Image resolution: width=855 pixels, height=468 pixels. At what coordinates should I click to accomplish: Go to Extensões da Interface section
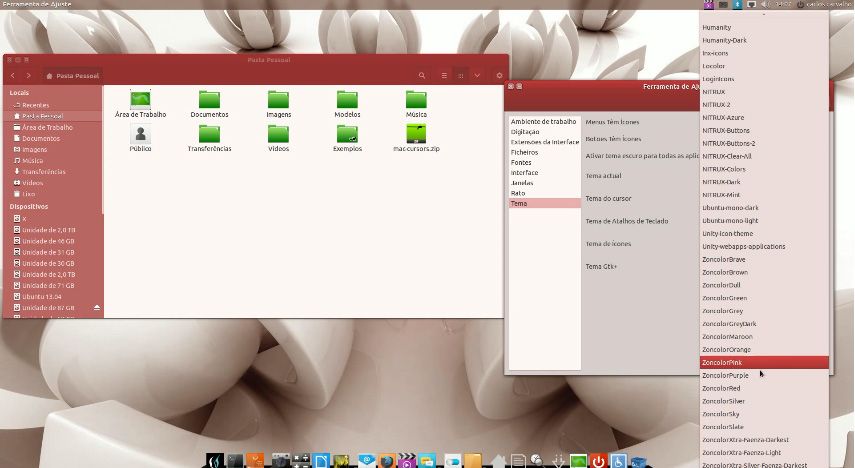[x=544, y=142]
